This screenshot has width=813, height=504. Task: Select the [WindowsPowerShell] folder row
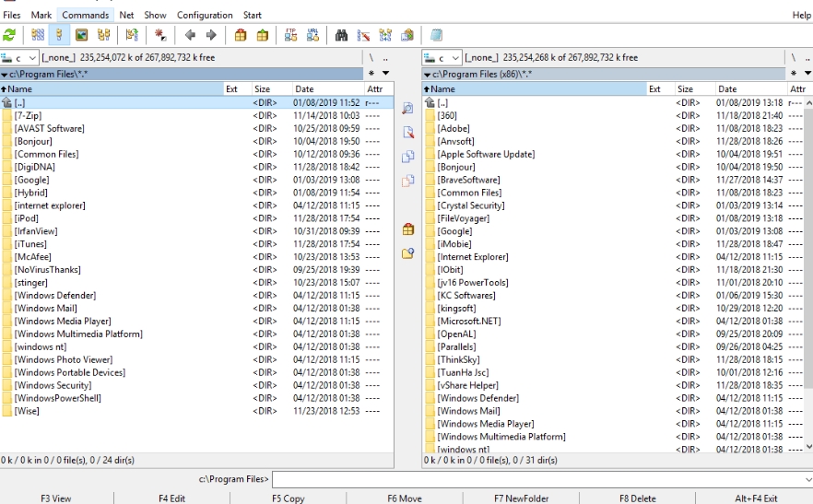(196, 398)
